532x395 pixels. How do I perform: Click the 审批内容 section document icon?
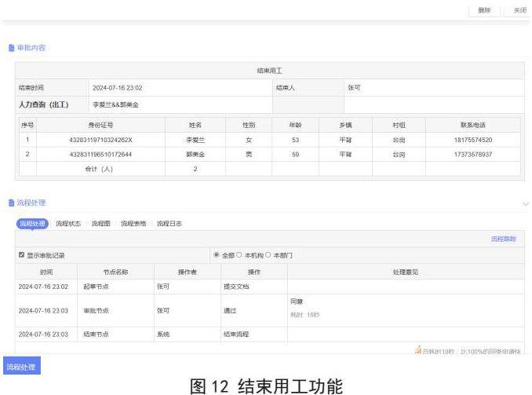(11, 48)
